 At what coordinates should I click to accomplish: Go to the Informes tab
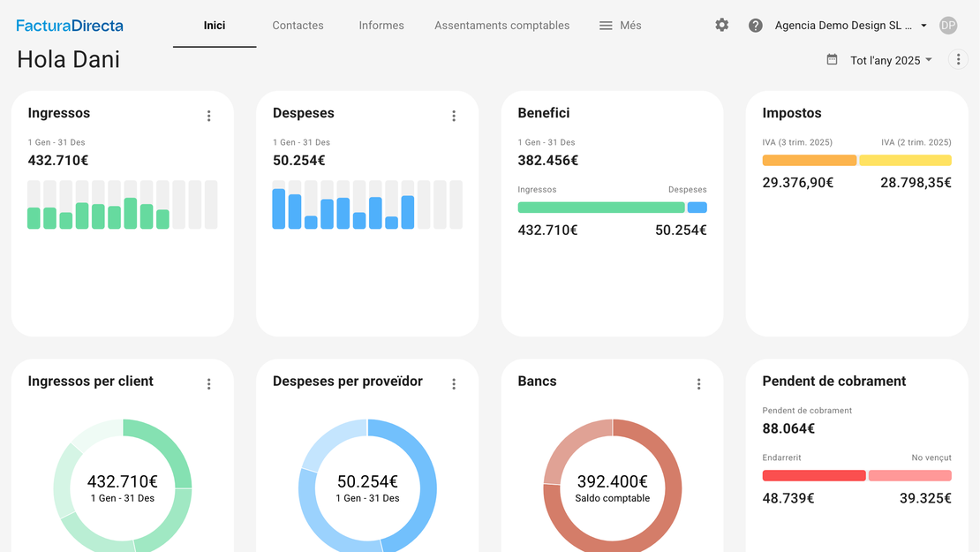click(381, 26)
